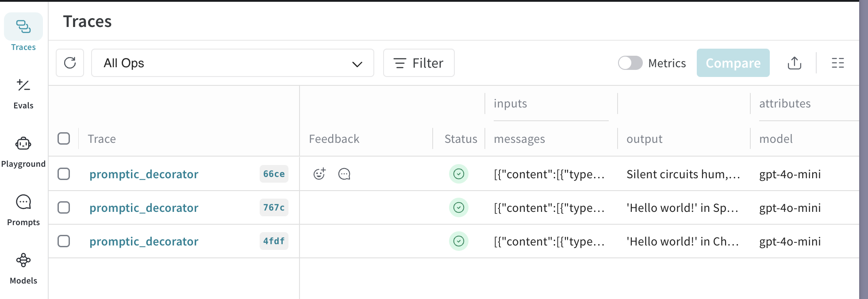Expand the All Ops dropdown
Viewport: 868px width, 299px height.
click(x=232, y=63)
